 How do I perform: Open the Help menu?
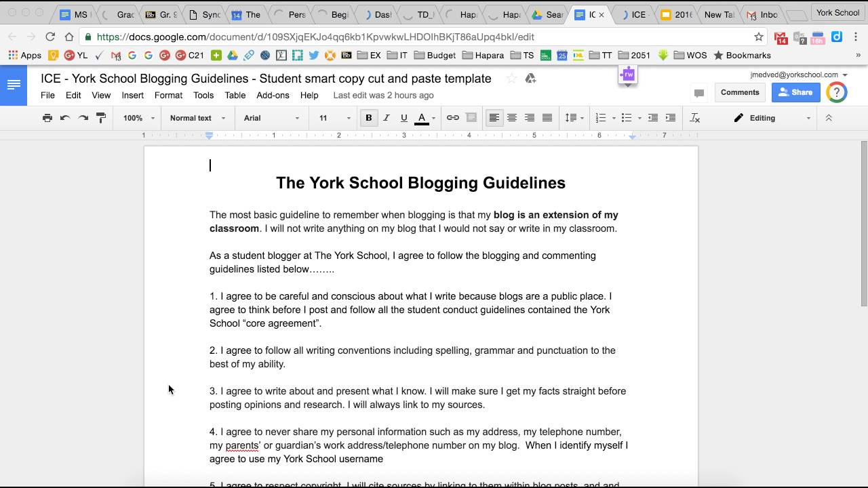309,96
